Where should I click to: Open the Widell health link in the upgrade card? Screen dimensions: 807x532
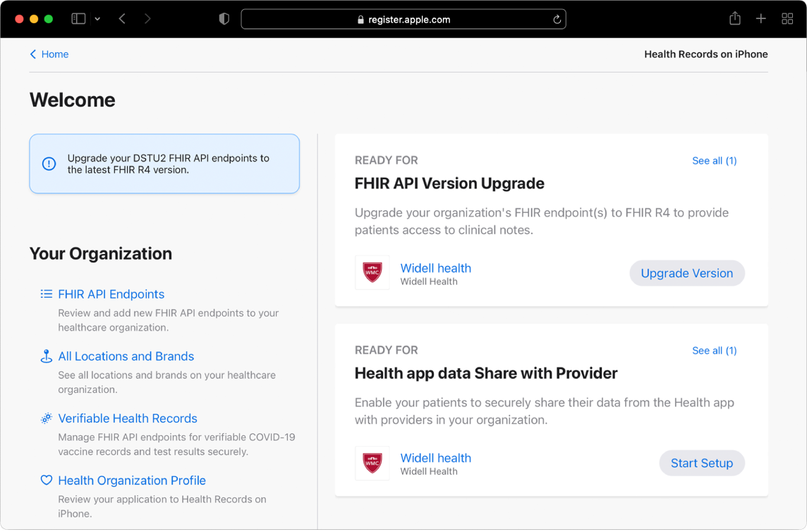click(x=435, y=268)
